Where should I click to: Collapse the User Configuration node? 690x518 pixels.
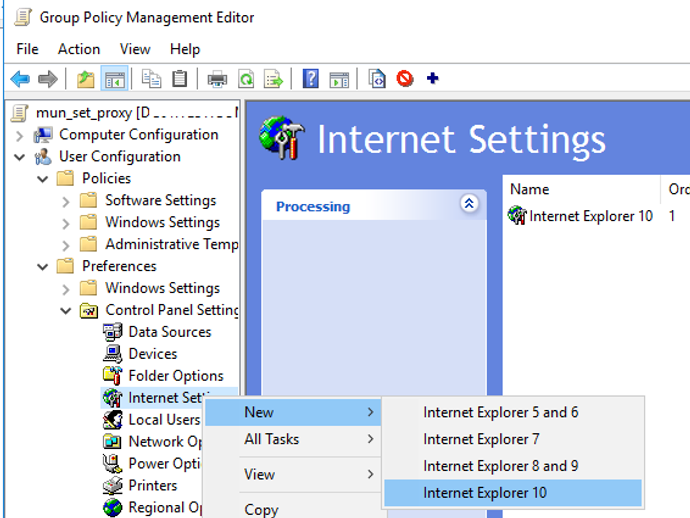tap(19, 157)
